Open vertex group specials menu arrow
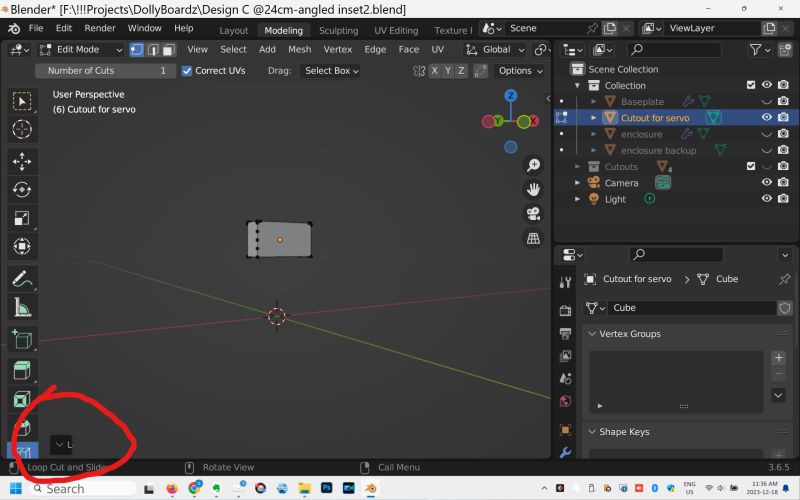The width and height of the screenshot is (800, 500). 778,395
